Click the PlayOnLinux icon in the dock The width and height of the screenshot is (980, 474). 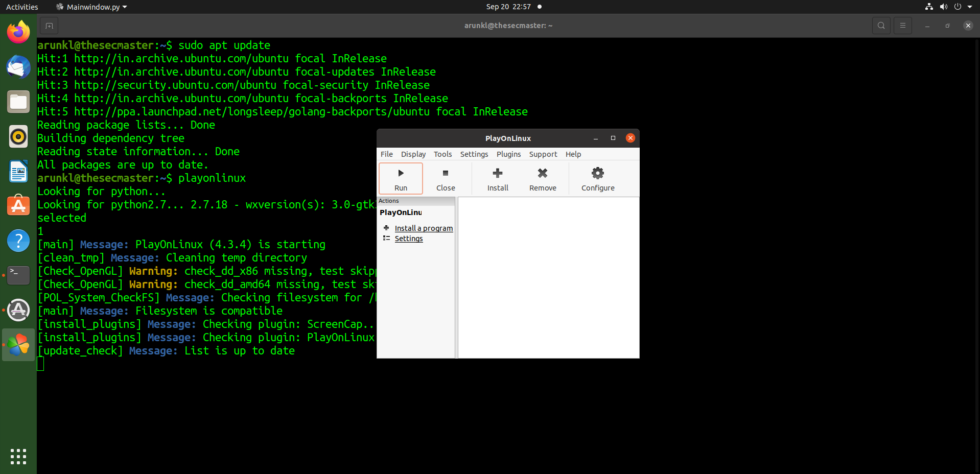point(18,345)
